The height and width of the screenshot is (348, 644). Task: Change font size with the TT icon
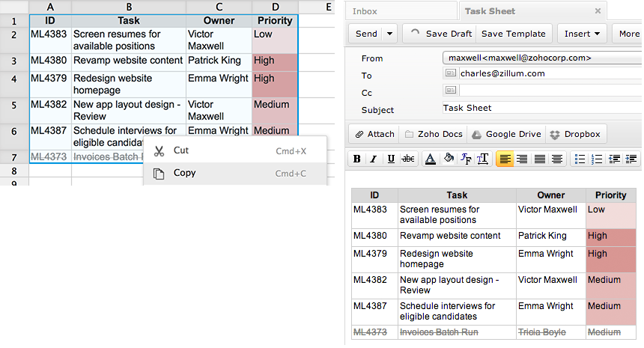pos(483,159)
